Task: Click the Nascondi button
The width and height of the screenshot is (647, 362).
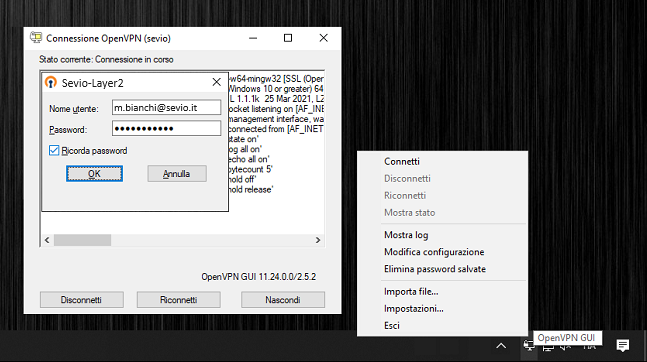Action: pyautogui.click(x=283, y=300)
